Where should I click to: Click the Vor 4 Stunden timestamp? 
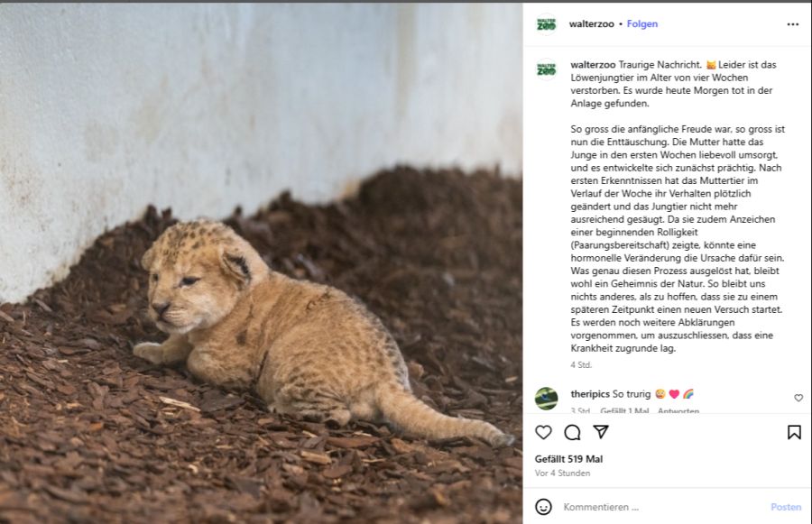[x=562, y=473]
